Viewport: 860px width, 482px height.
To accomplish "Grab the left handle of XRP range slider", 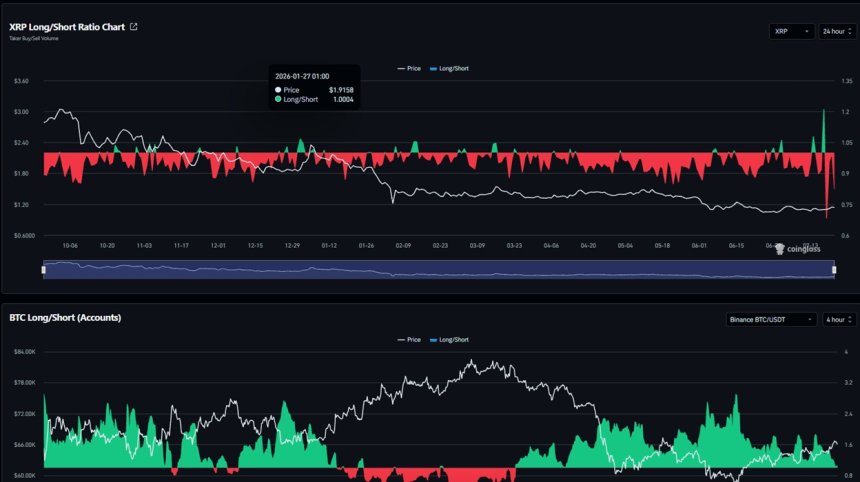I will [43, 269].
